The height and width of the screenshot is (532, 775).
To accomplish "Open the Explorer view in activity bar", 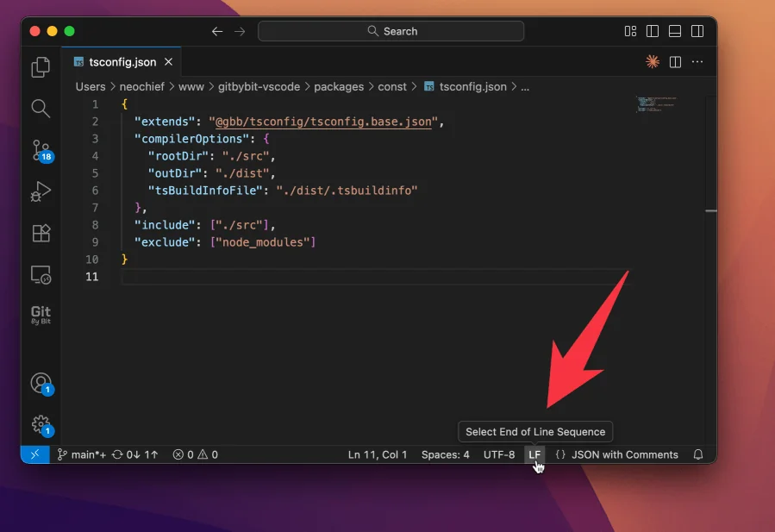I will point(41,66).
